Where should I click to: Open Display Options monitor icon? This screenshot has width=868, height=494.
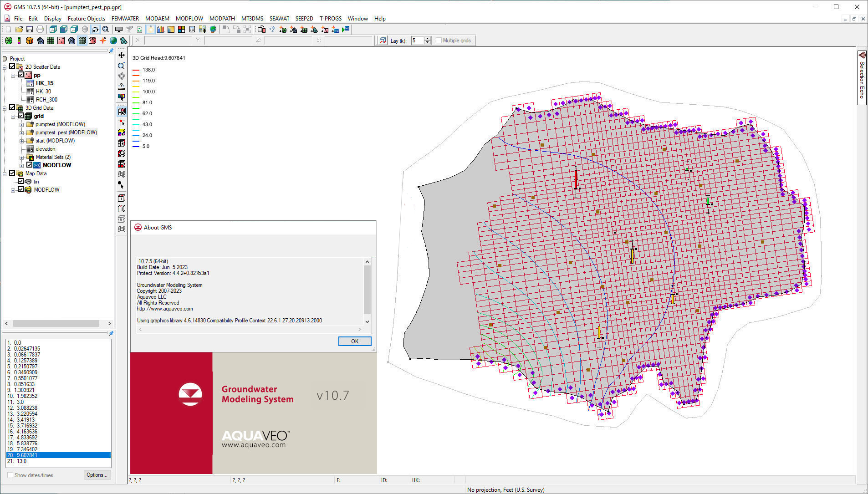(119, 29)
